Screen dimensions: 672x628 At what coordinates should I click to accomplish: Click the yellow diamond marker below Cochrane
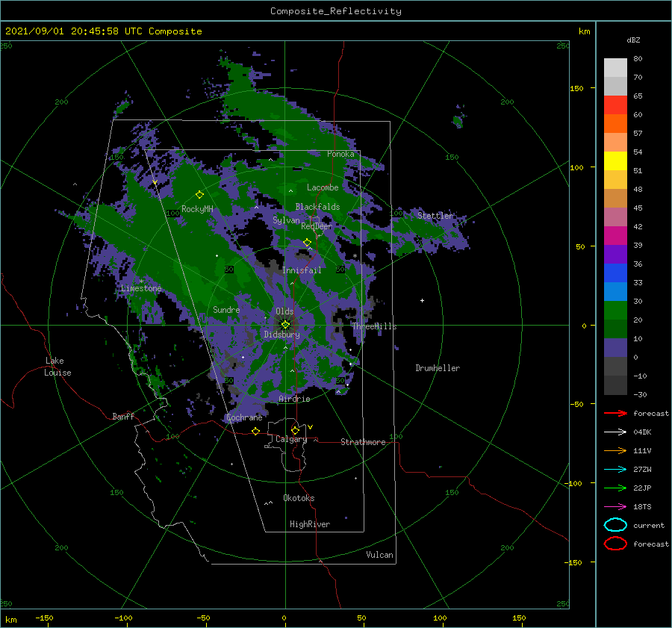[x=255, y=431]
